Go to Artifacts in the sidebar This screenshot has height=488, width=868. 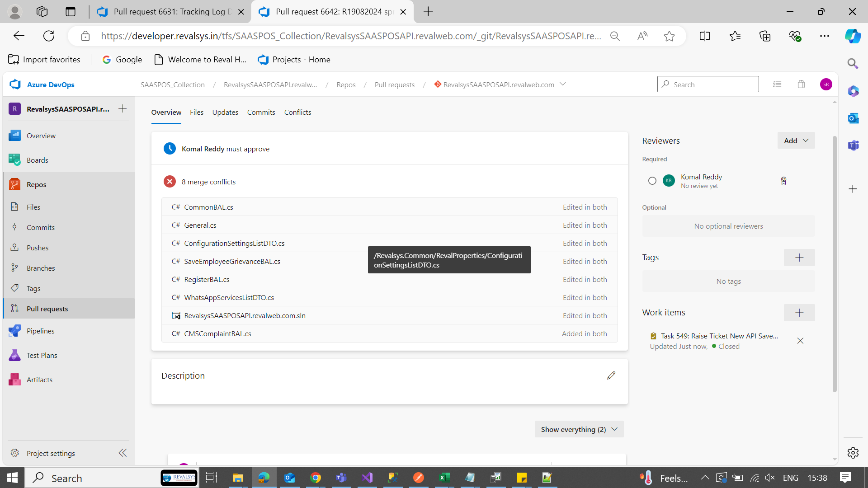[x=39, y=380]
